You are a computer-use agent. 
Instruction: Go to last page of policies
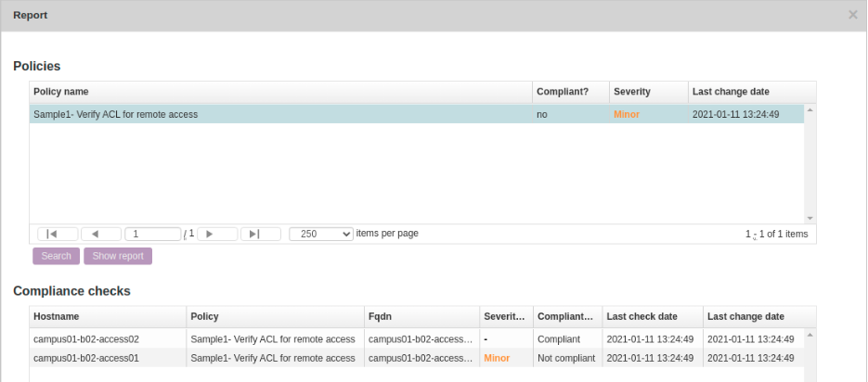point(261,235)
